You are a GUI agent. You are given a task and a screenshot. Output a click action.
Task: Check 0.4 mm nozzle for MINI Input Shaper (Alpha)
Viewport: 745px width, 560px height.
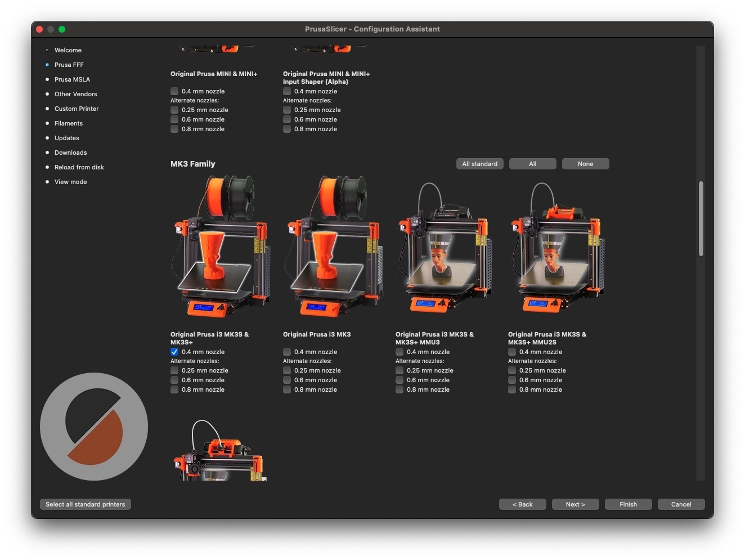point(287,91)
